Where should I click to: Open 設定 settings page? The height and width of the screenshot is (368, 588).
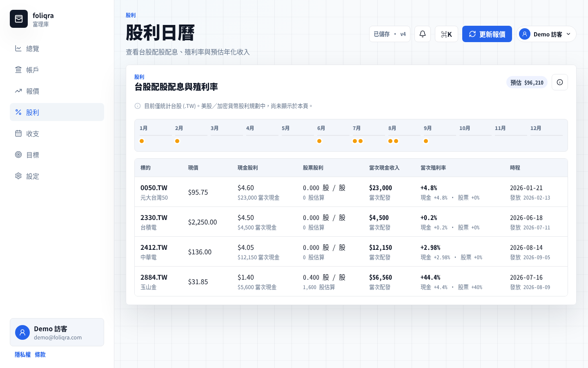[x=57, y=176]
